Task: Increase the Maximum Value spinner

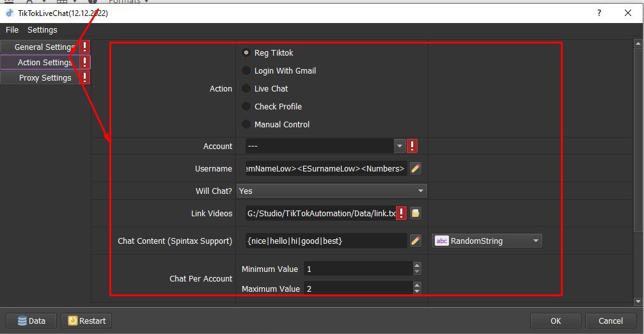Action: [417, 285]
